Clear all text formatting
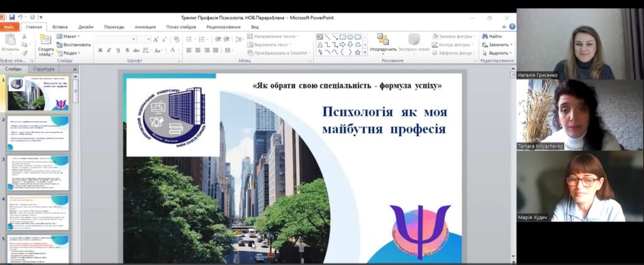 (x=177, y=40)
